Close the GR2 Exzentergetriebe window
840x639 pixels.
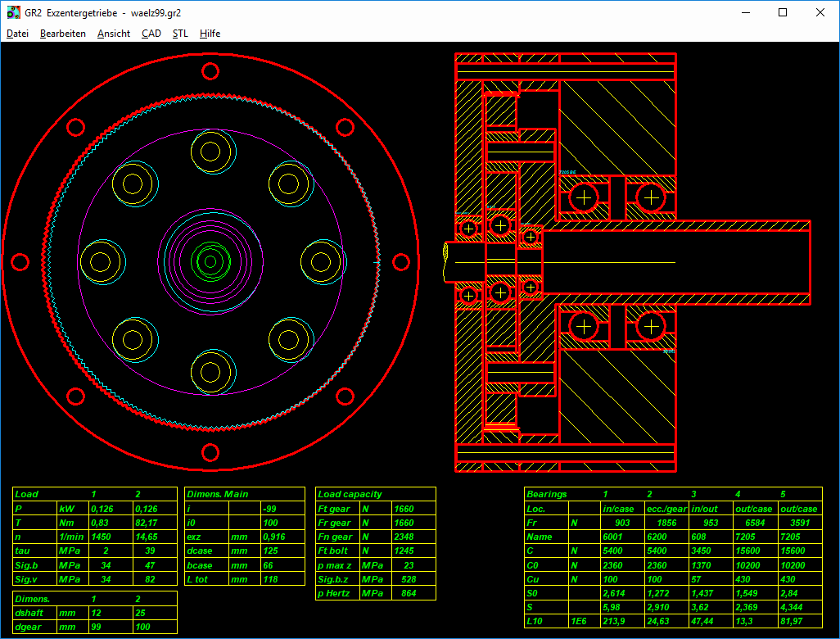[x=820, y=13]
